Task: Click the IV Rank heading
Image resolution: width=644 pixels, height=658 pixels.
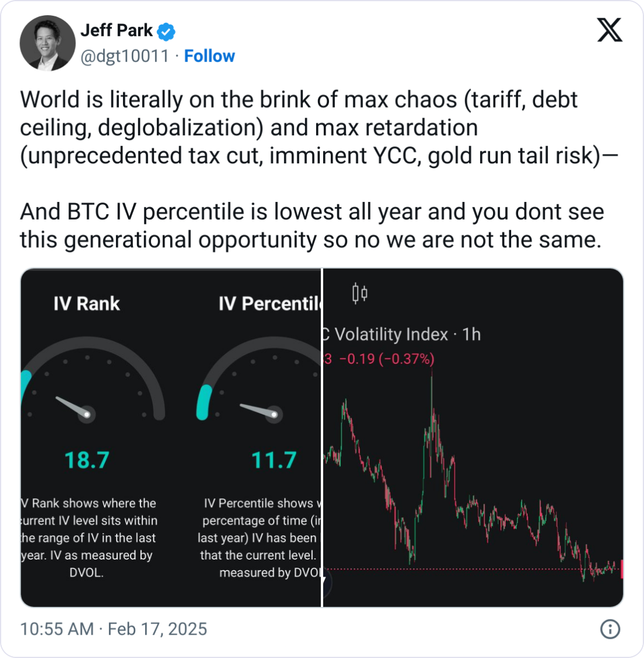Action: [x=87, y=303]
